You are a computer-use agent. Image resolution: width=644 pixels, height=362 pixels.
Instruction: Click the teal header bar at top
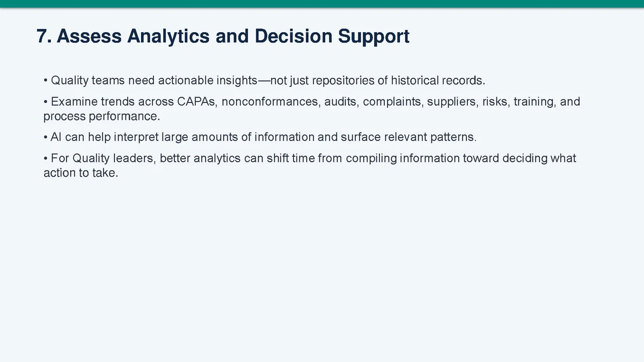(x=322, y=4)
